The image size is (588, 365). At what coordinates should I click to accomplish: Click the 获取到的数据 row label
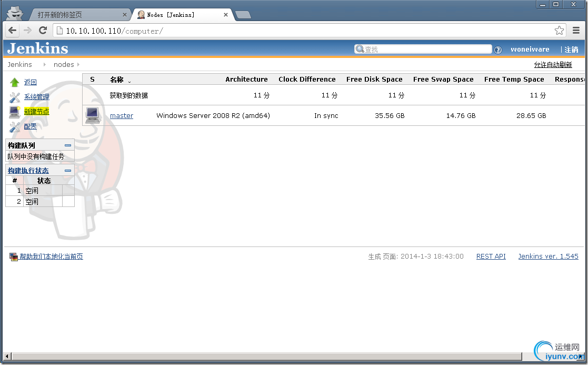pyautogui.click(x=128, y=95)
